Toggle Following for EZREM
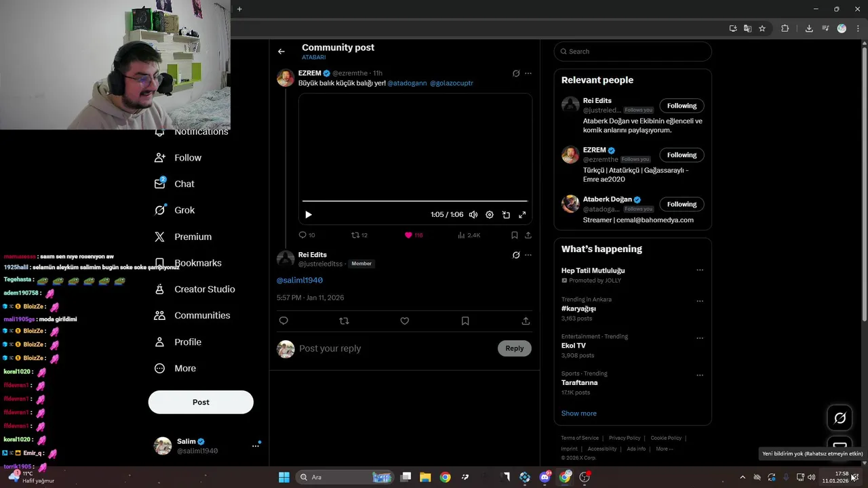This screenshot has width=868, height=488. click(x=682, y=155)
